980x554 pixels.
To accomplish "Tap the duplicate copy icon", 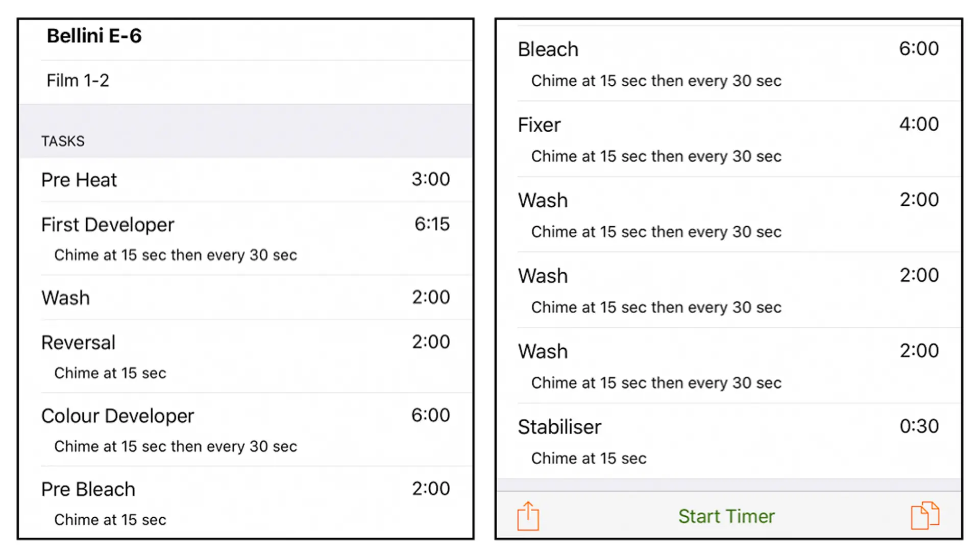I will click(925, 515).
